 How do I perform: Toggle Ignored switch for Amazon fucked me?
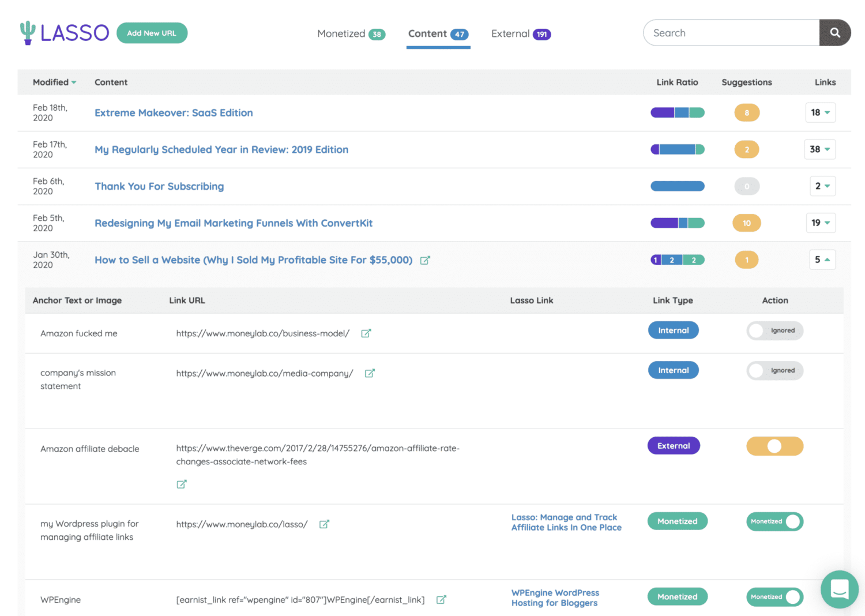tap(774, 330)
